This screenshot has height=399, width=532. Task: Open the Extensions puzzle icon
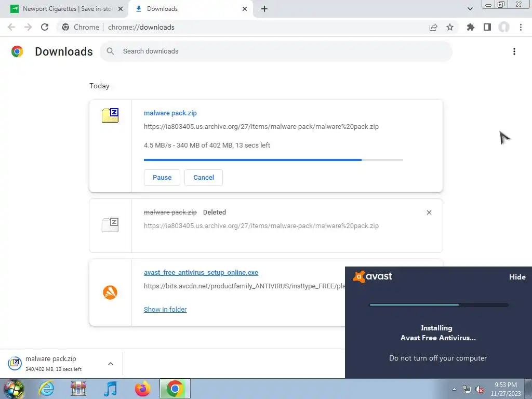[x=470, y=27]
